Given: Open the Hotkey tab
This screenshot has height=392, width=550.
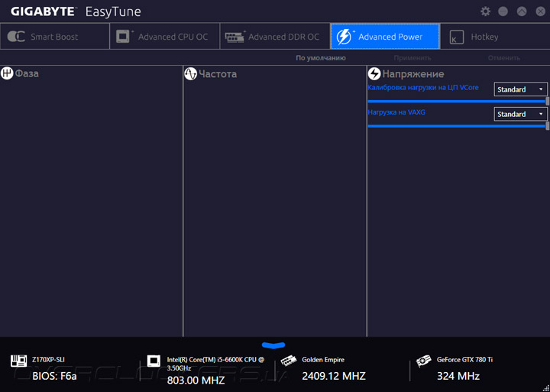Looking at the screenshot, I should (x=495, y=37).
